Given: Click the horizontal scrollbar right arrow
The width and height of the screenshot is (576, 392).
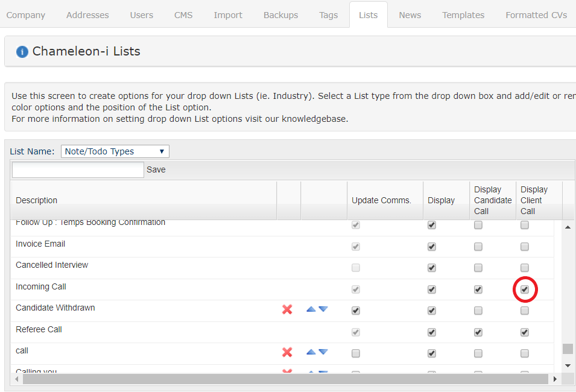Looking at the screenshot, I should tap(555, 379).
